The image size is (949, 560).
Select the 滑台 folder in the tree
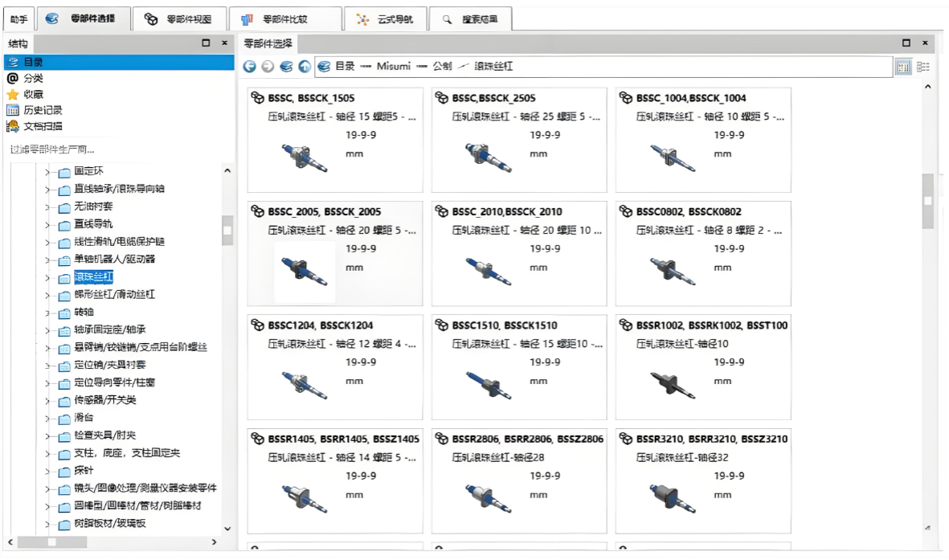click(84, 417)
